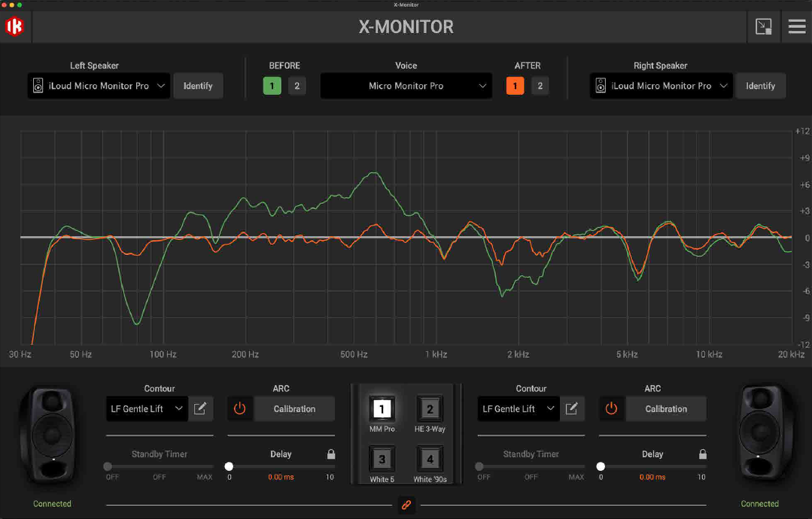812x519 pixels.
Task: Open the hamburger menu icon
Action: click(x=796, y=26)
